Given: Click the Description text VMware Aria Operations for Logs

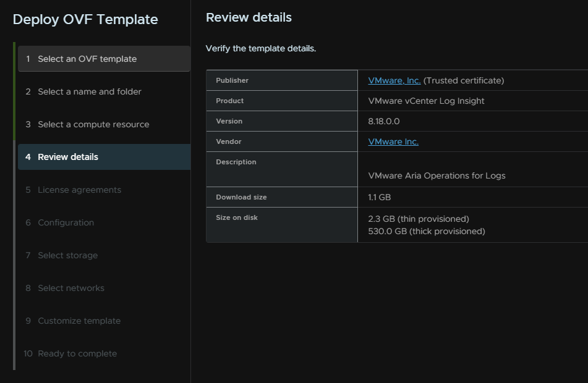Looking at the screenshot, I should (x=437, y=176).
